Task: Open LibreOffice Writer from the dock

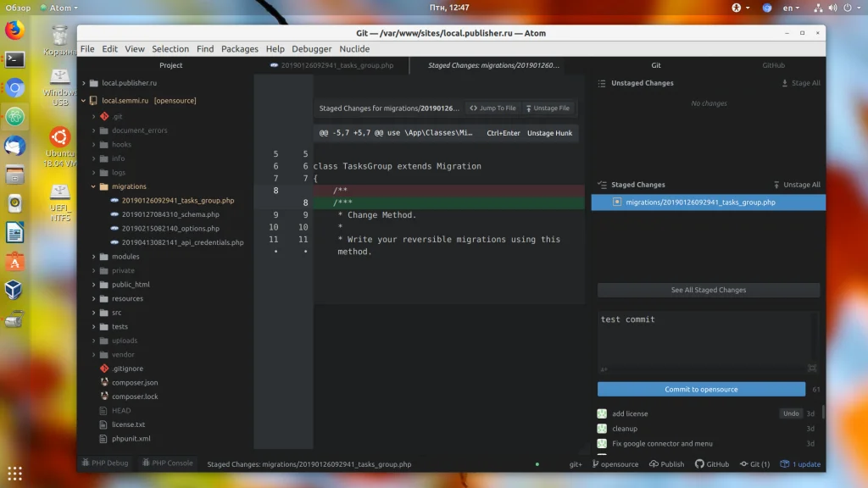Action: pos(15,232)
